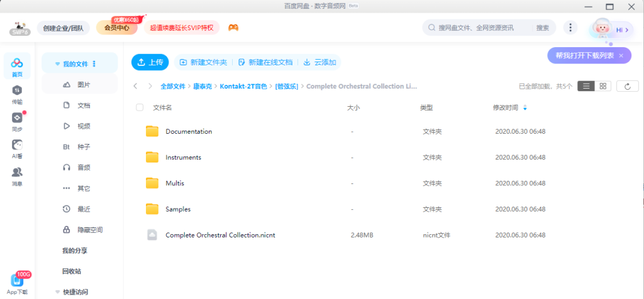Sort by 类型 column header

point(426,108)
